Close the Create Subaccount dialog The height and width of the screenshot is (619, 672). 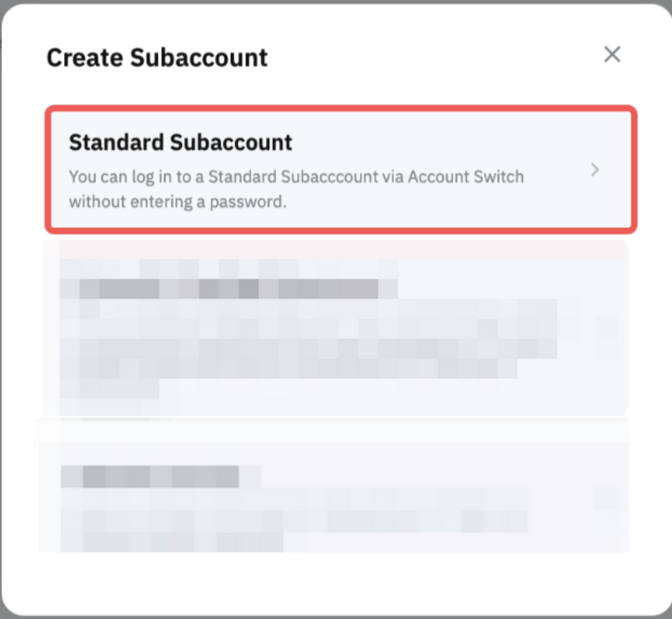click(x=612, y=54)
